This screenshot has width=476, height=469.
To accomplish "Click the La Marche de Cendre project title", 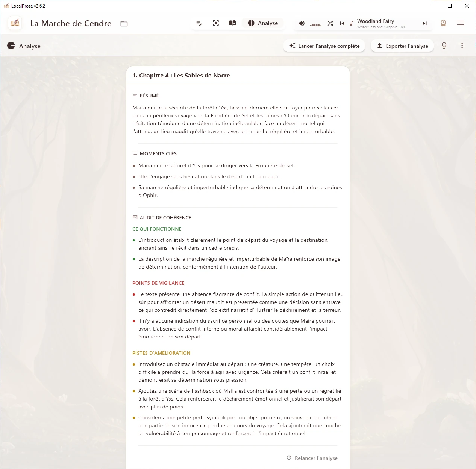I will click(x=71, y=23).
